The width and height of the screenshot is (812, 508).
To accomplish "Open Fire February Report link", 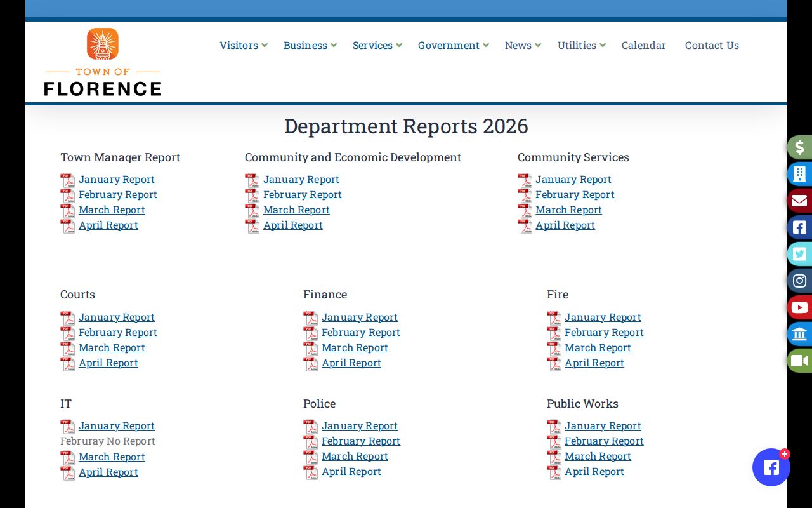I will coord(604,333).
